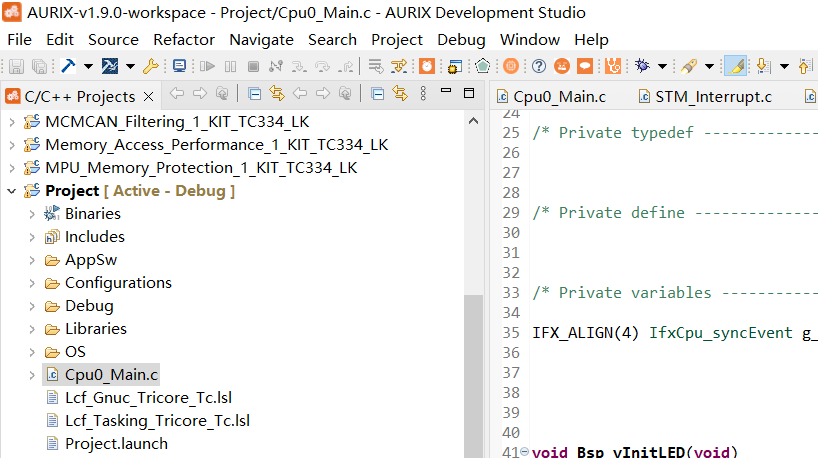Open the C/C++ Projects view menu dots

click(423, 93)
